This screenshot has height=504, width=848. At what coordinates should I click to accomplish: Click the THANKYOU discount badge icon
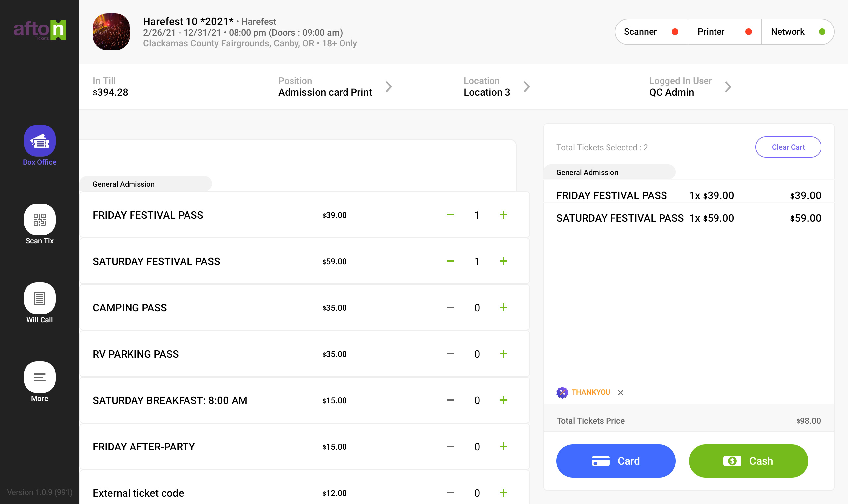click(562, 393)
